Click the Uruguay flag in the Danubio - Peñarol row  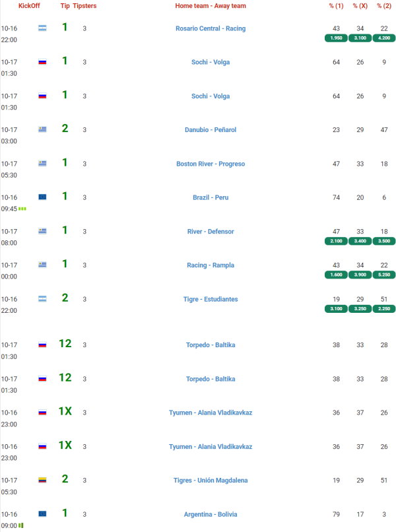pyautogui.click(x=42, y=129)
